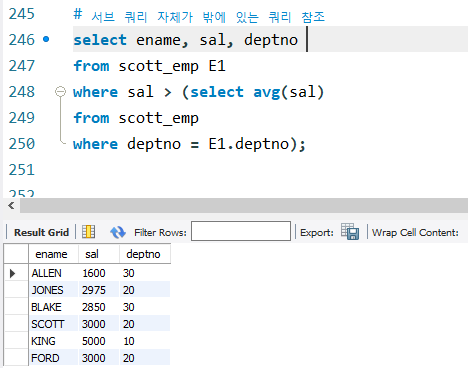This screenshot has height=368, width=468.
Task: Click the Export label
Action: 317,233
